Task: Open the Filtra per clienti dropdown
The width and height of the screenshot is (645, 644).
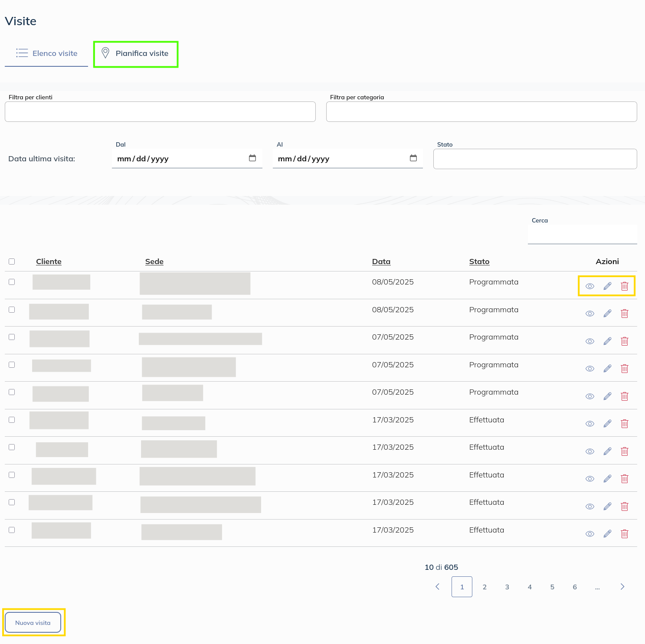Action: pyautogui.click(x=160, y=112)
